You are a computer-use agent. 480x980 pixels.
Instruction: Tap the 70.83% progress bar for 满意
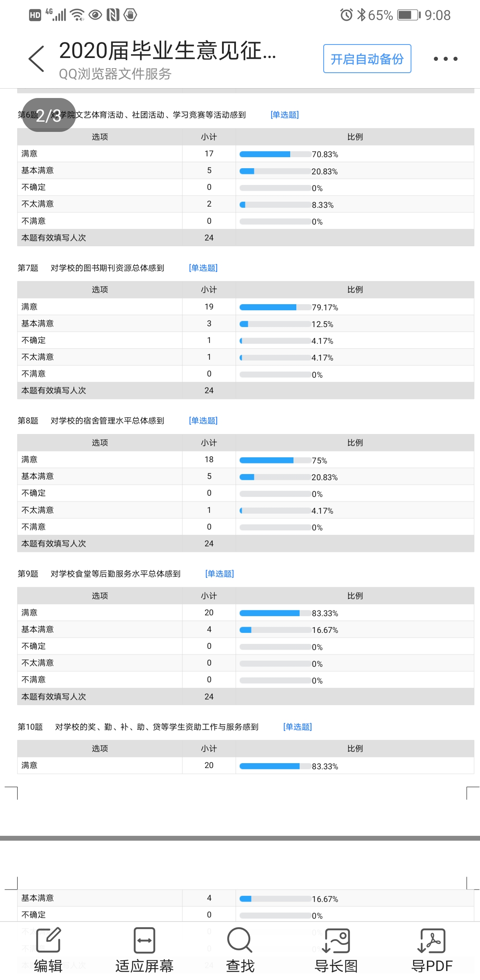point(275,154)
